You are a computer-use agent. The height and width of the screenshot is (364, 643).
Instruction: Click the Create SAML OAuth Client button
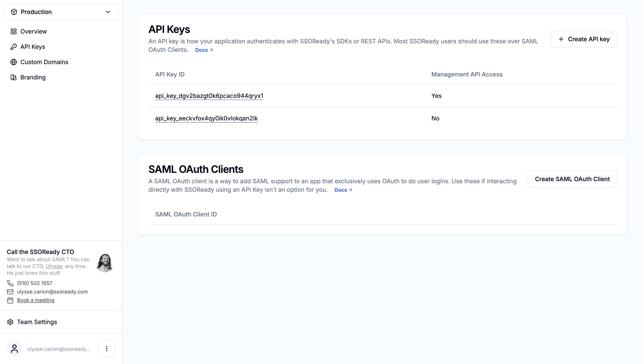tap(572, 179)
